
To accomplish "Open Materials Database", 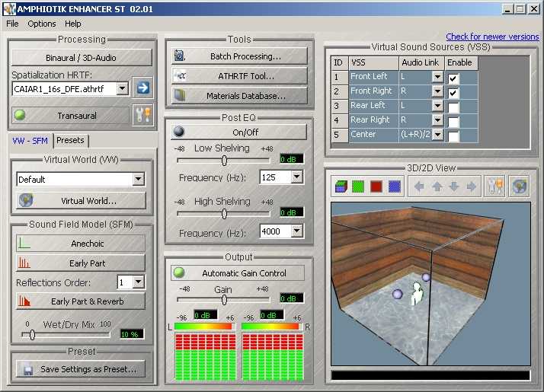I will [x=238, y=96].
